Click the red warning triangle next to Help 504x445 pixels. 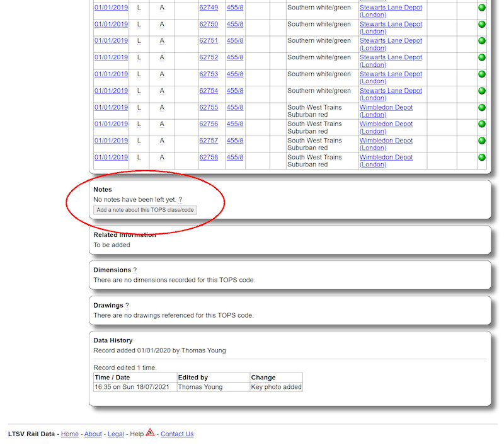click(x=150, y=433)
